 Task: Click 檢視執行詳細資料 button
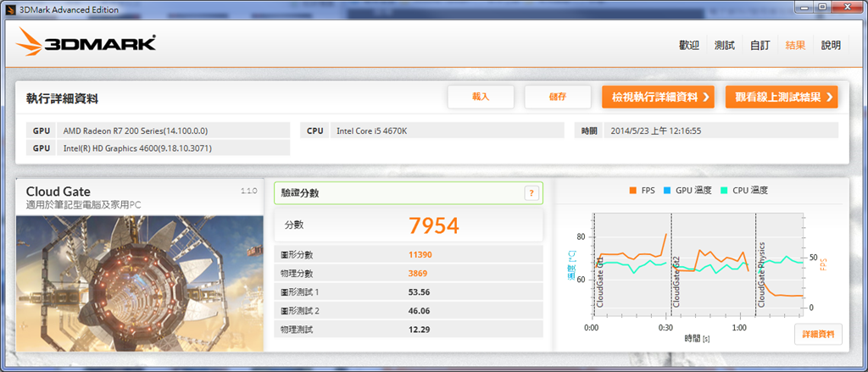(658, 97)
